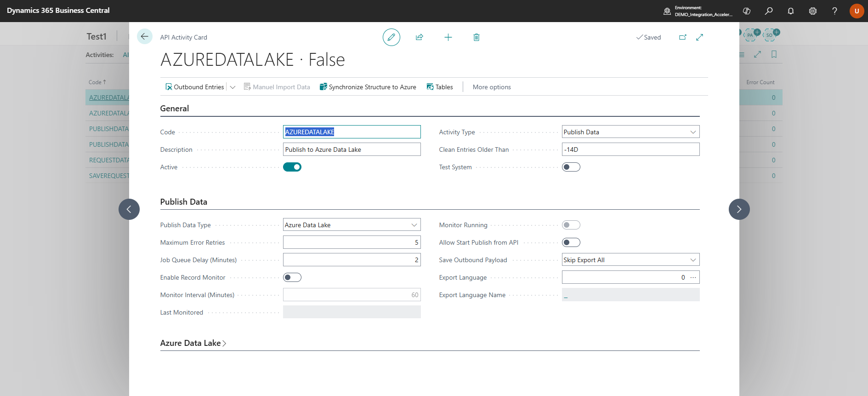Open the share icon menu
868x396 pixels.
420,37
